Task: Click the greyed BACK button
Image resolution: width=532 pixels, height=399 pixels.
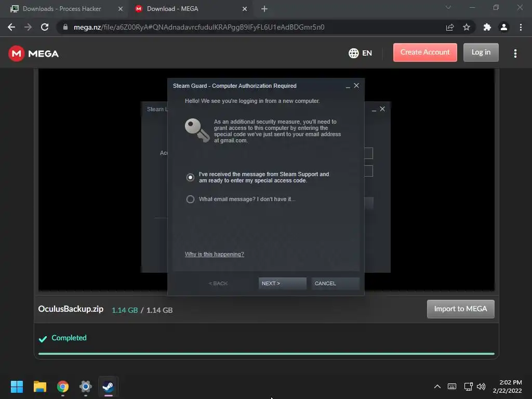Action: click(x=218, y=283)
